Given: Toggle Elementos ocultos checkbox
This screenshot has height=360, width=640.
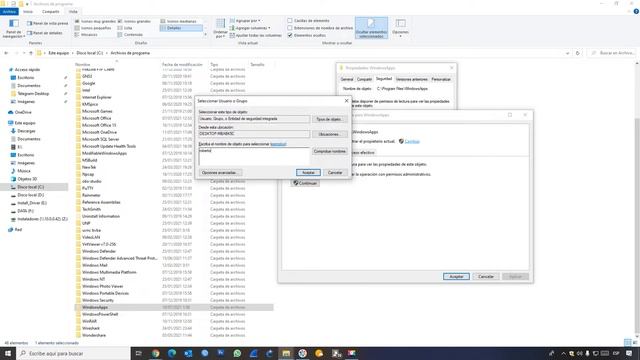Looking at the screenshot, I should point(290,35).
